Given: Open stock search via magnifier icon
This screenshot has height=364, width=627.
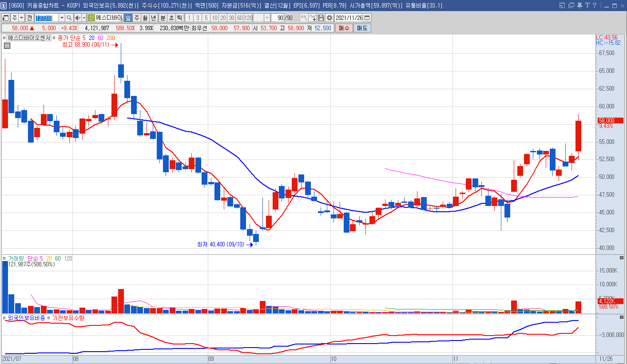Looking at the screenshot, I should 69,18.
